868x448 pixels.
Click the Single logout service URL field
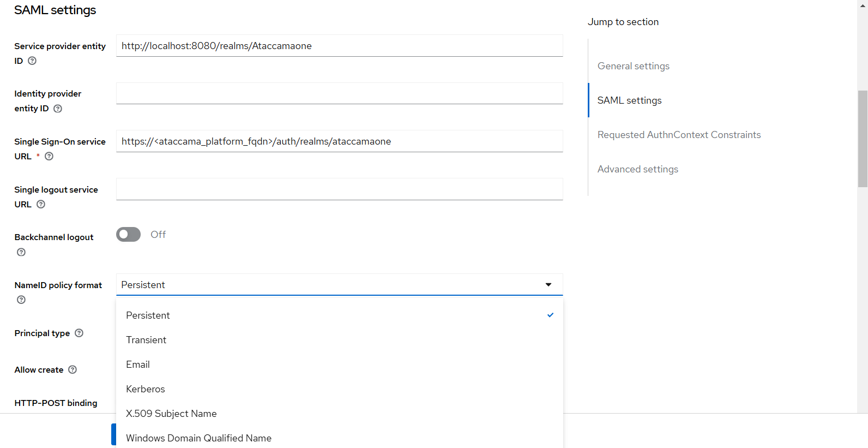click(x=339, y=189)
